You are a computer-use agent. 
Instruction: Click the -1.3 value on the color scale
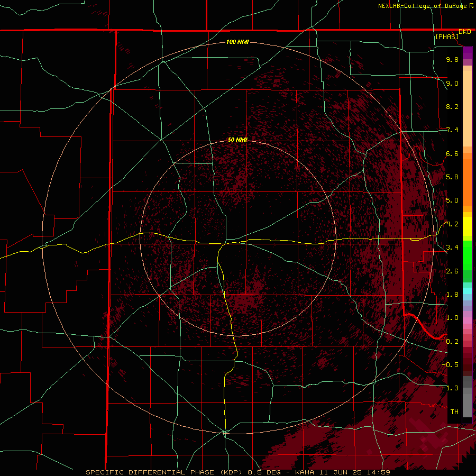(x=450, y=388)
